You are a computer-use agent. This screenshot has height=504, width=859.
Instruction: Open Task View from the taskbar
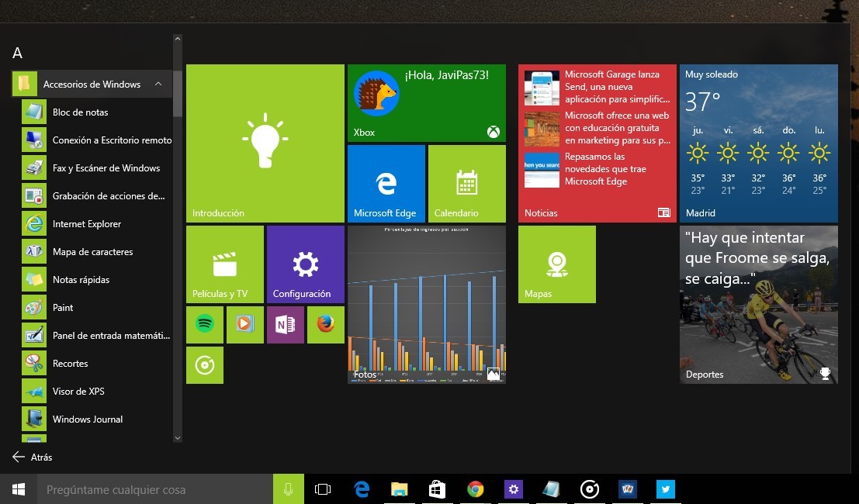[x=323, y=489]
